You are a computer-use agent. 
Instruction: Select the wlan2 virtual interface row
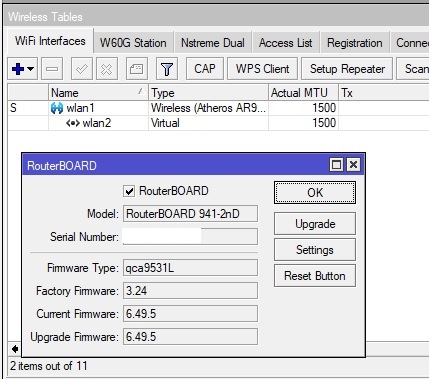[218, 123]
